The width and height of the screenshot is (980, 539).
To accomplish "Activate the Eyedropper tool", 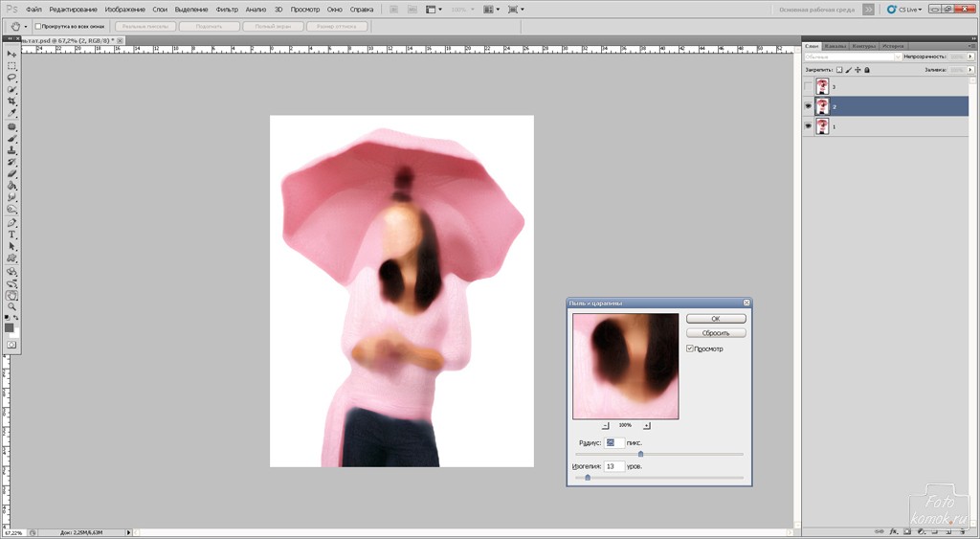I will [x=12, y=113].
